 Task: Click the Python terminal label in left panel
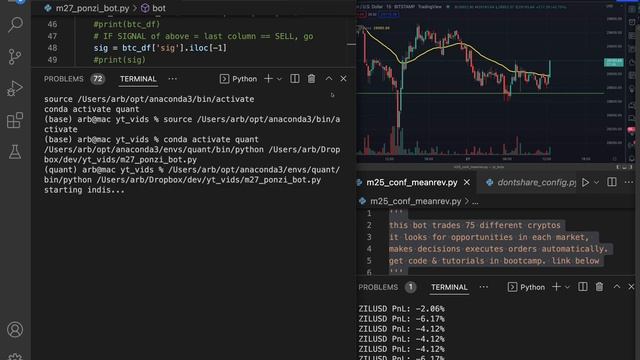click(x=239, y=79)
